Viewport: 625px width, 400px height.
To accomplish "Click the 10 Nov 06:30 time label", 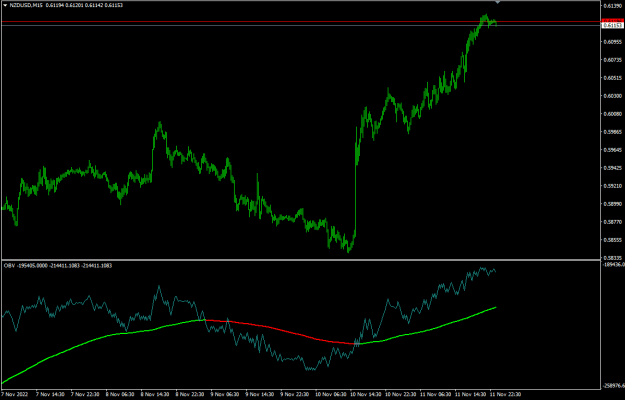I will tap(331, 394).
